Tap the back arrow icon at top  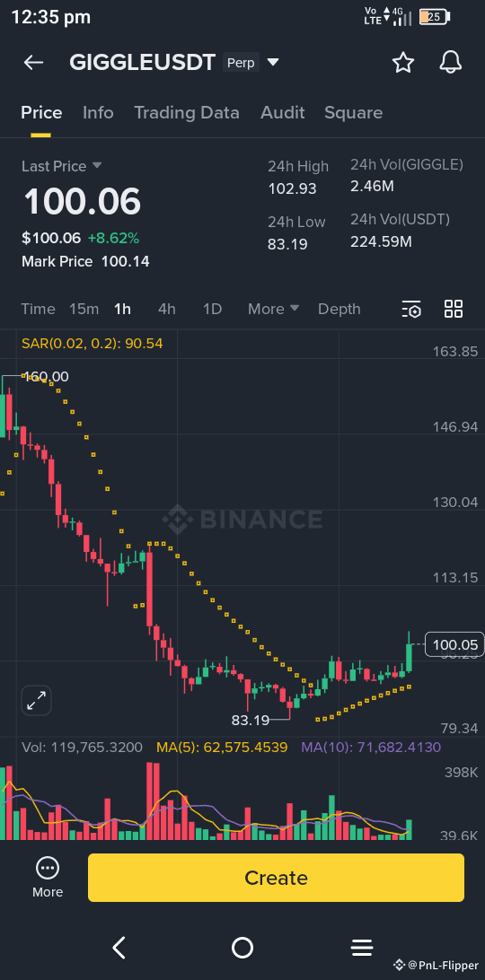(x=33, y=63)
